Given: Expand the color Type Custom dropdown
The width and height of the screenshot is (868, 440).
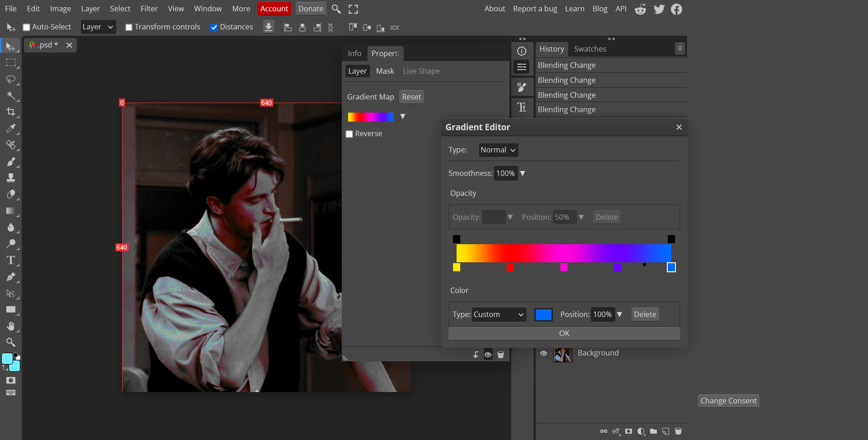Looking at the screenshot, I should coord(499,314).
